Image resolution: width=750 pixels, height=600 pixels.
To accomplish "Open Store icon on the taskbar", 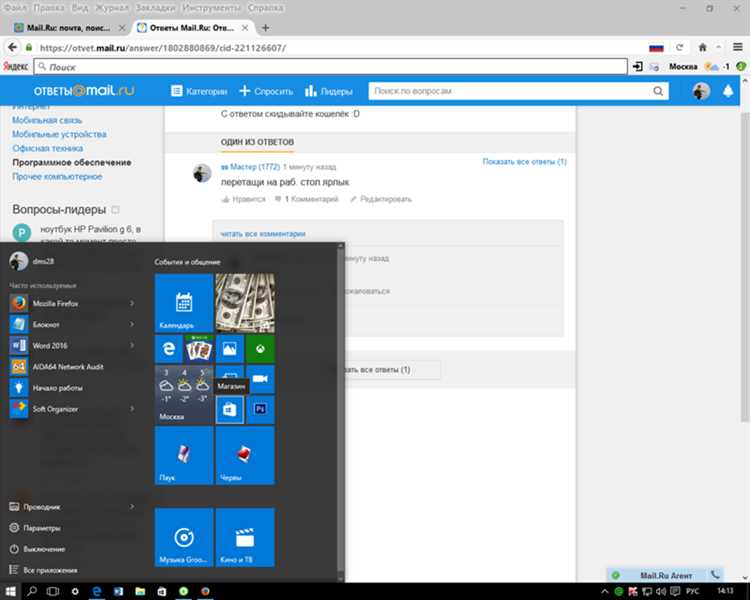I will (162, 591).
